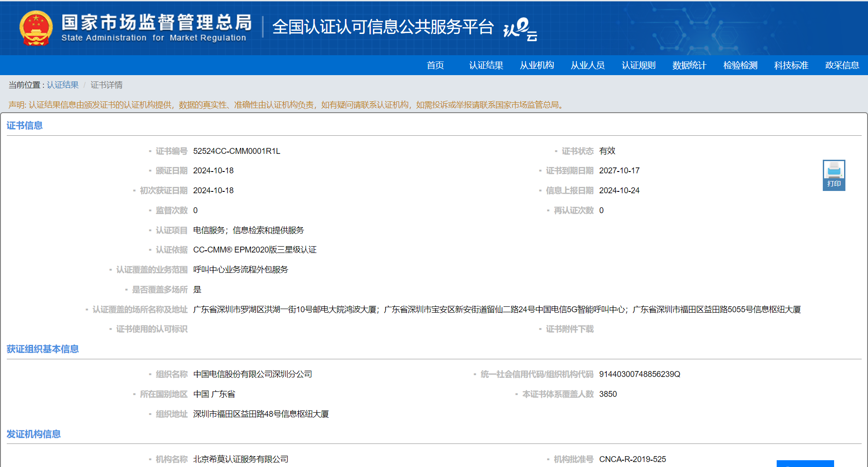Viewport: 868px width, 467px height.
Task: Click certificate number 52524CC-CMM0001R1L
Action: click(x=236, y=151)
